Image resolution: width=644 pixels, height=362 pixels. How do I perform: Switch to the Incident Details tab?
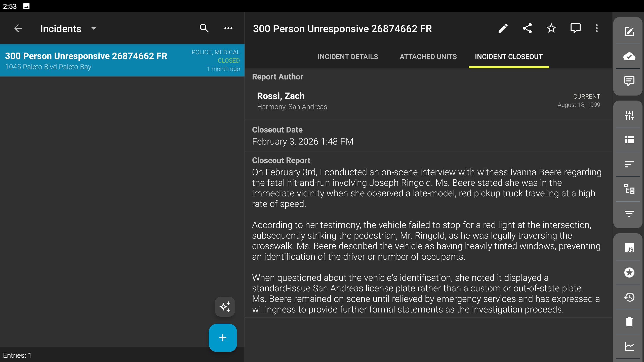(348, 57)
